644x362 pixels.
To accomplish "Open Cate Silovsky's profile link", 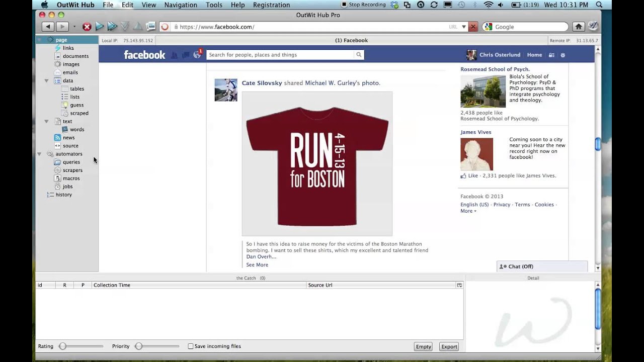I will (x=262, y=83).
